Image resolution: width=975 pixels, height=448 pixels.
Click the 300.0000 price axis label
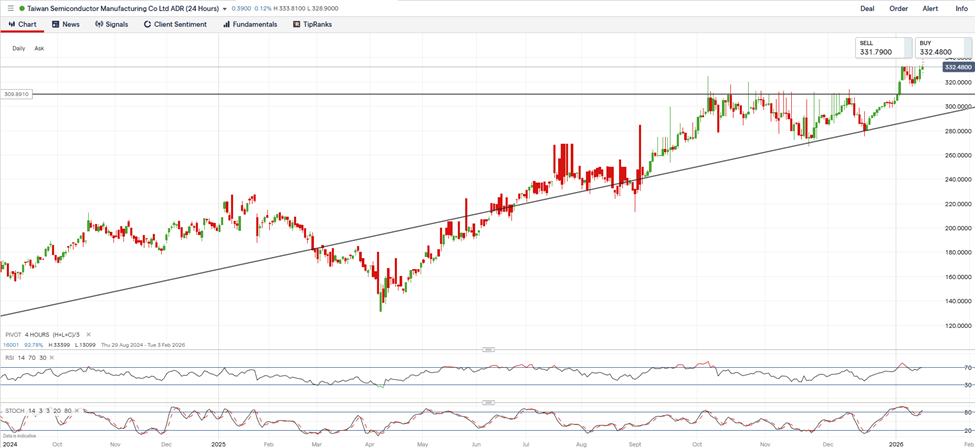pyautogui.click(x=958, y=106)
